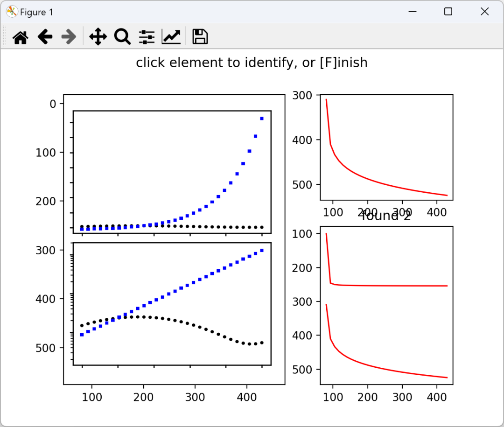Click the upper red line in the bottom-right plot
504x427 pixels.
coord(386,286)
